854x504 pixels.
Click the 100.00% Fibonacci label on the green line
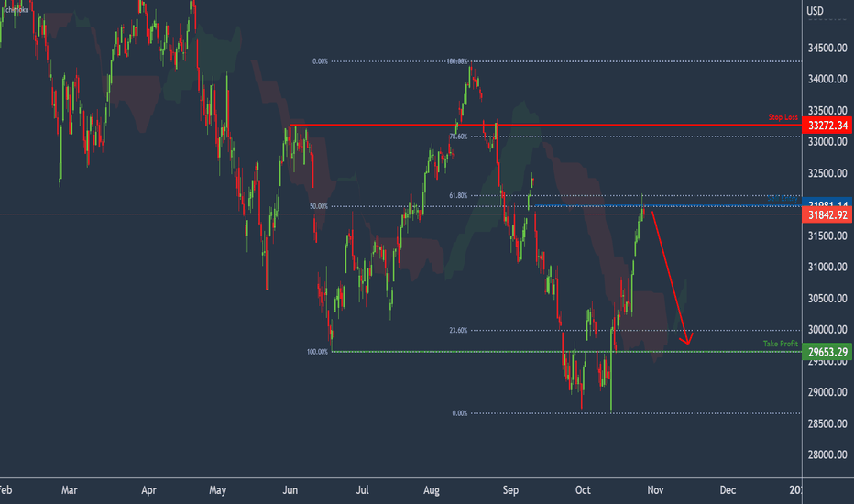(x=318, y=352)
